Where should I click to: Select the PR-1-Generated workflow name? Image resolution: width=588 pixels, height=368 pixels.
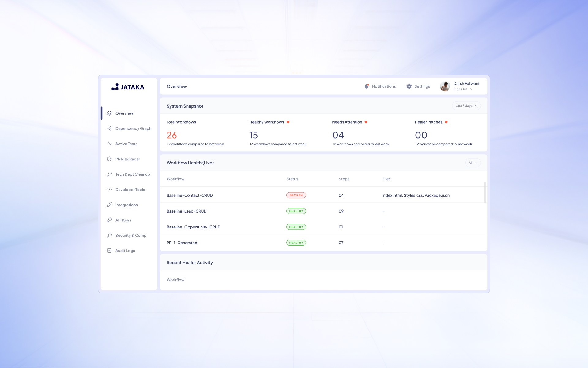point(182,243)
